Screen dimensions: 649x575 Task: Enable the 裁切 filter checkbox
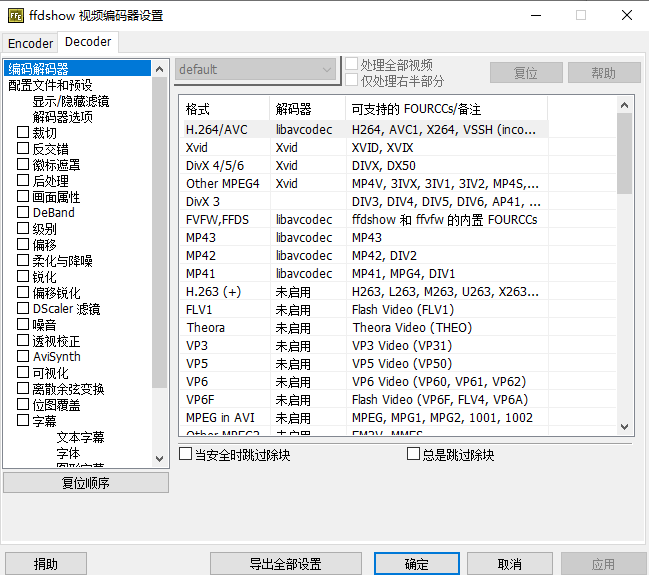23,132
